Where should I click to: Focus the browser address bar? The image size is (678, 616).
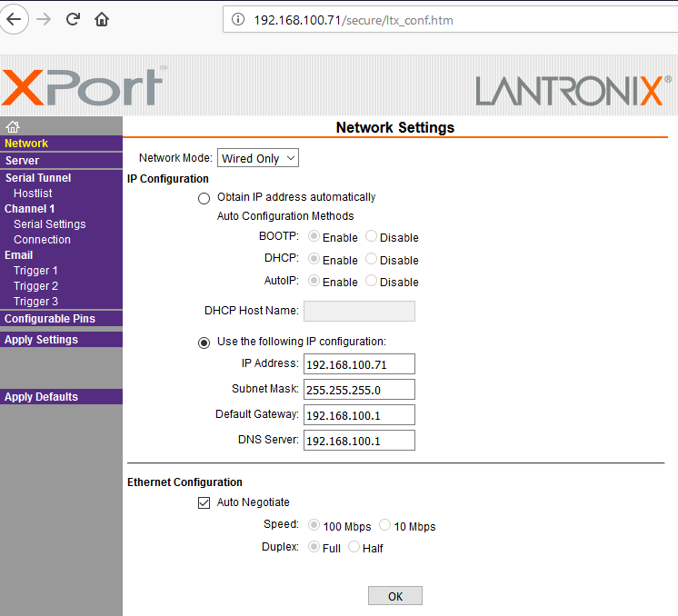click(x=450, y=20)
